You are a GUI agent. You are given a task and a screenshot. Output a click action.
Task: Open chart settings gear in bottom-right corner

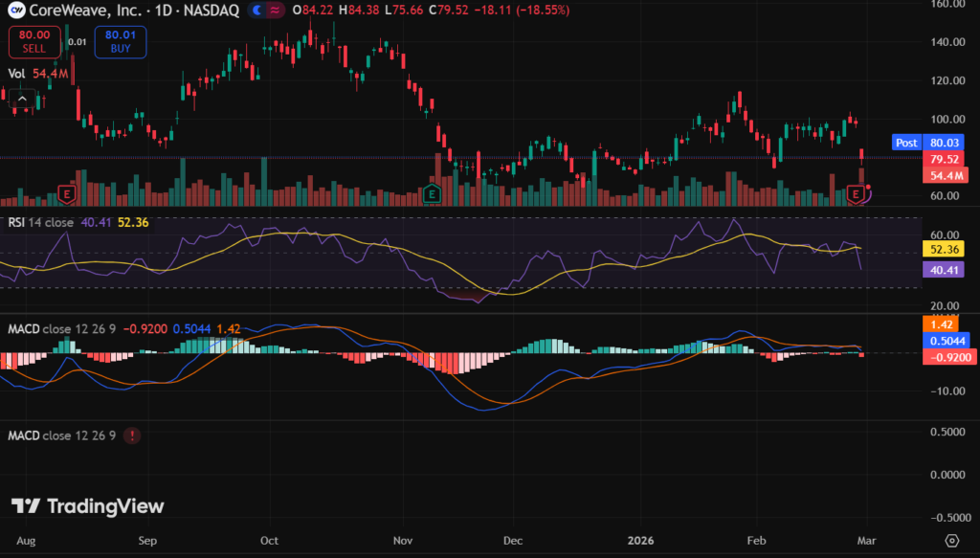(x=951, y=540)
